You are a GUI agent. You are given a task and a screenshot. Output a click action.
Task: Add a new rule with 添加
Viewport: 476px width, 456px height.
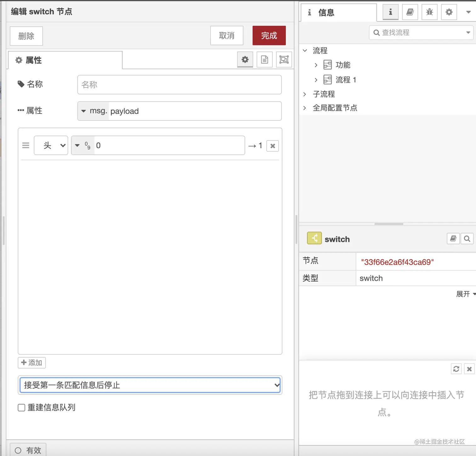click(32, 363)
